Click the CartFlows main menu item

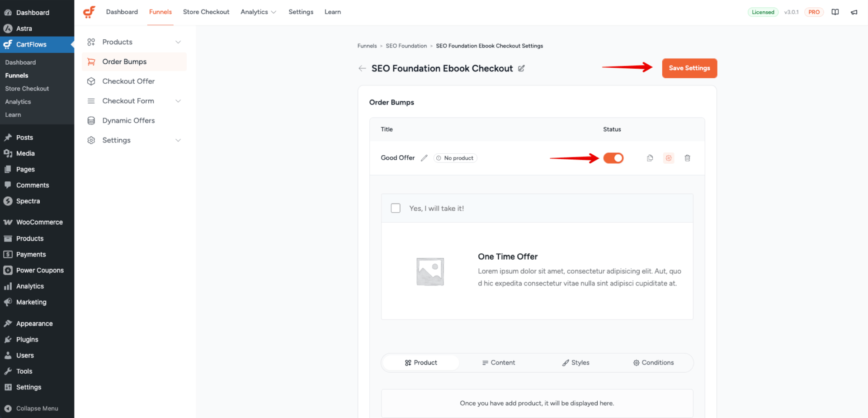(37, 44)
